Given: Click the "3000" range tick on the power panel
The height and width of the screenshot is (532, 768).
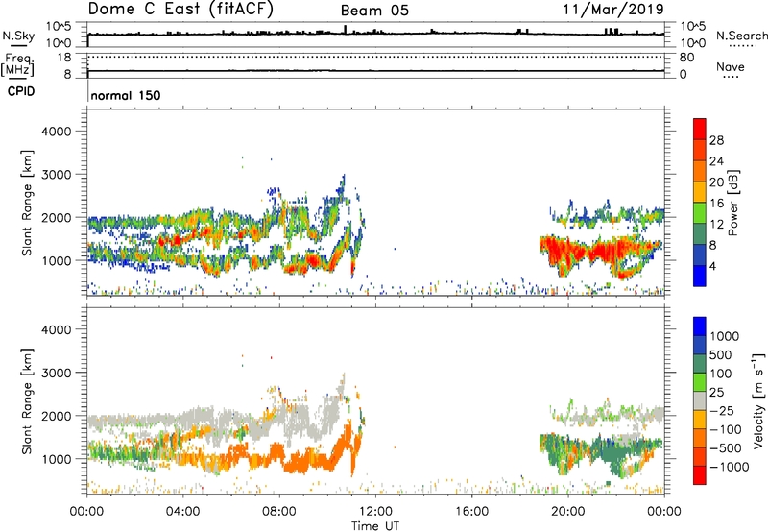Looking at the screenshot, I should coord(57,175).
